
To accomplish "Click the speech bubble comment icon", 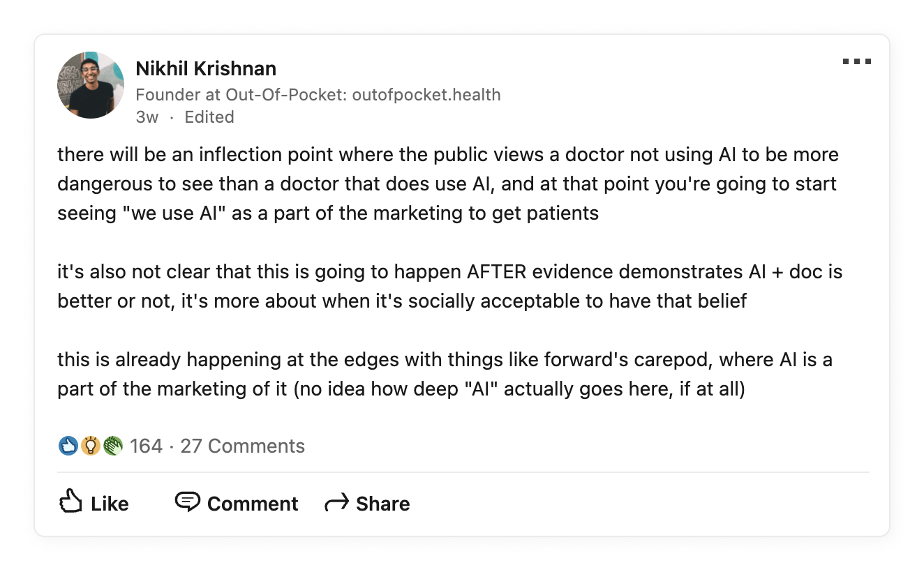I will point(187,502).
